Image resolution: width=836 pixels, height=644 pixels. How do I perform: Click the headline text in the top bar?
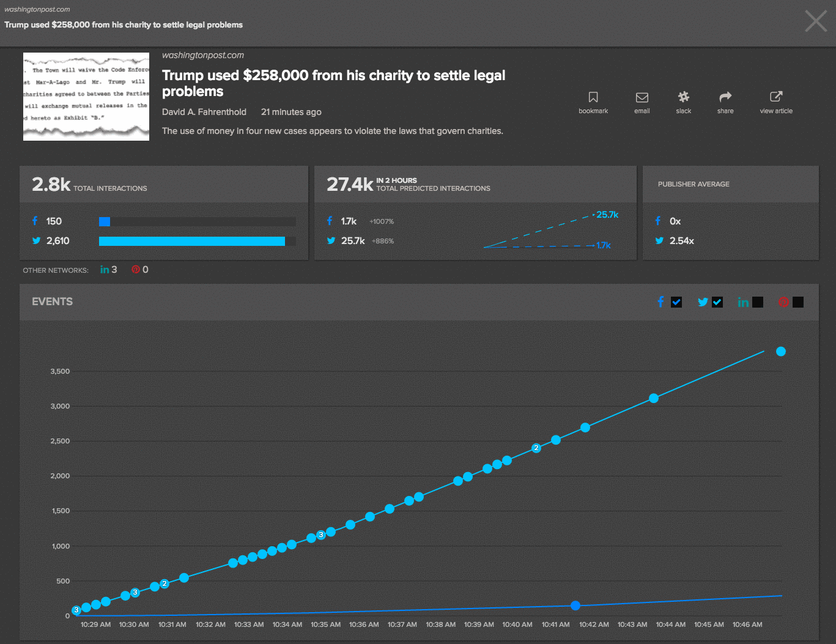[x=124, y=24]
